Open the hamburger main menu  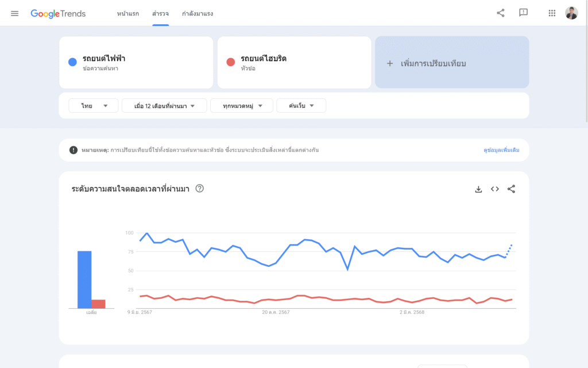pos(14,14)
